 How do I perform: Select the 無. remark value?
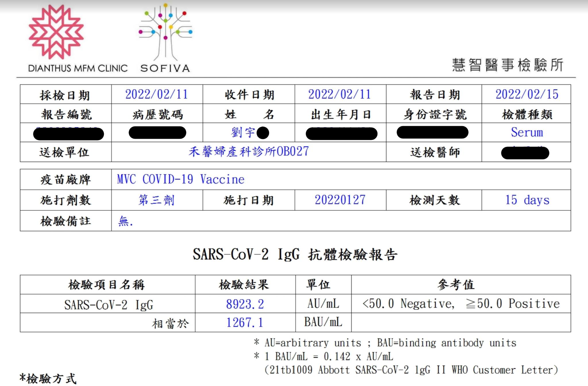[125, 221]
